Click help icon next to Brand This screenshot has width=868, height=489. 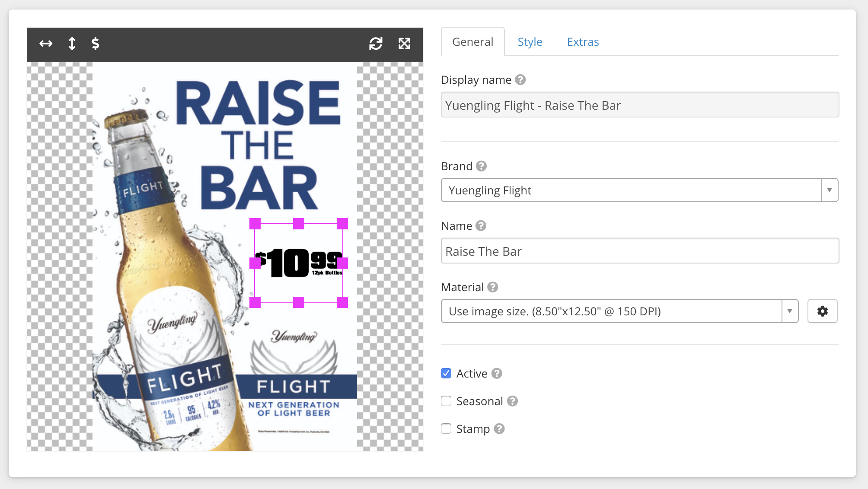coord(481,166)
